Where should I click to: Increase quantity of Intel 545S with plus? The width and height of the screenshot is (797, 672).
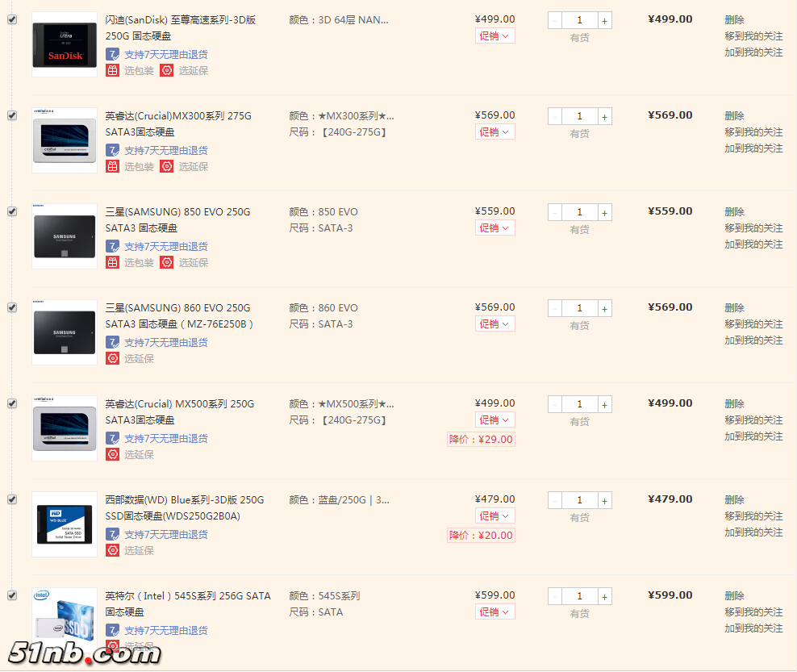(x=604, y=597)
